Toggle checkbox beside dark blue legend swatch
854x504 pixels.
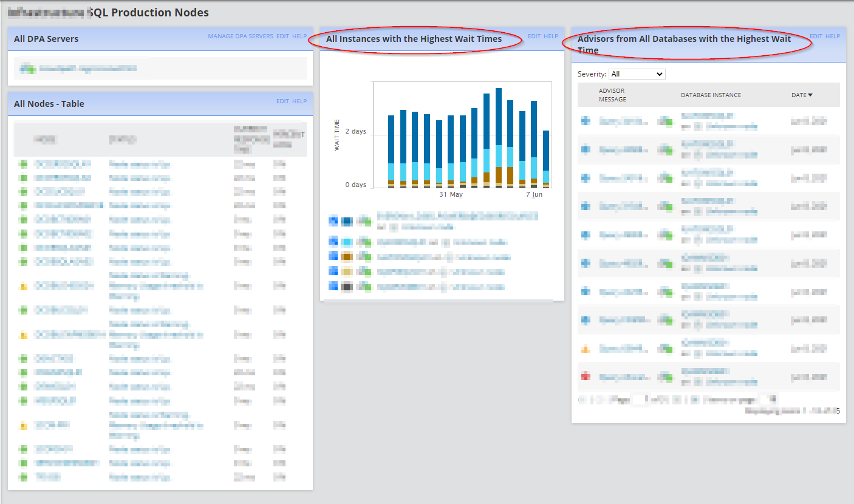click(x=333, y=222)
